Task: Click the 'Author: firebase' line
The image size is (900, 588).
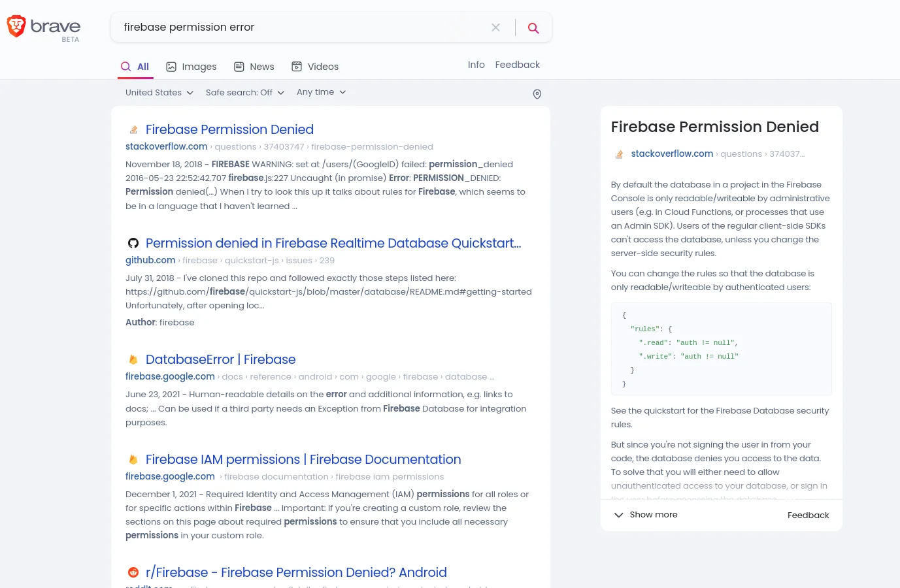Action: [160, 323]
